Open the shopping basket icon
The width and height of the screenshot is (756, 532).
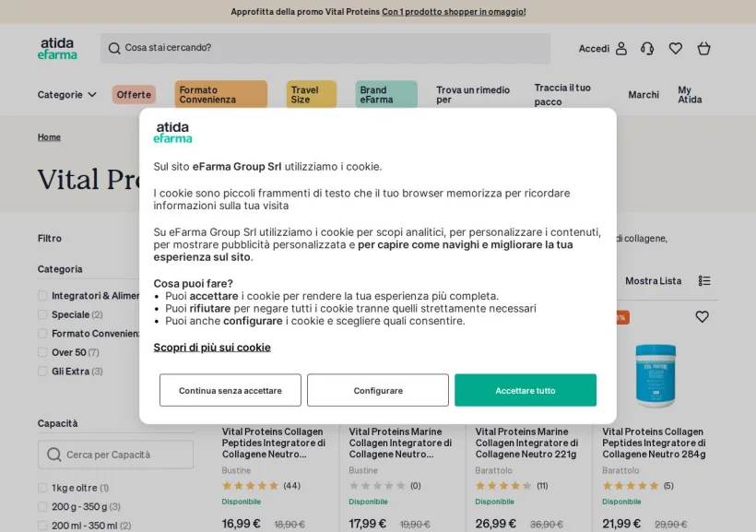pyautogui.click(x=704, y=48)
